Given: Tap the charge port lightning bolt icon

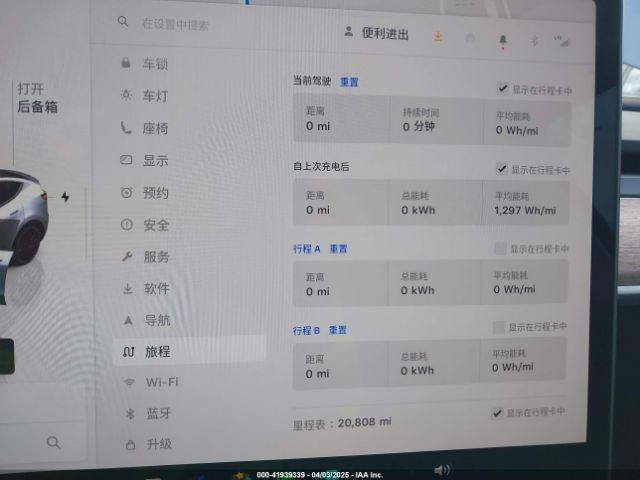Looking at the screenshot, I should (x=66, y=197).
